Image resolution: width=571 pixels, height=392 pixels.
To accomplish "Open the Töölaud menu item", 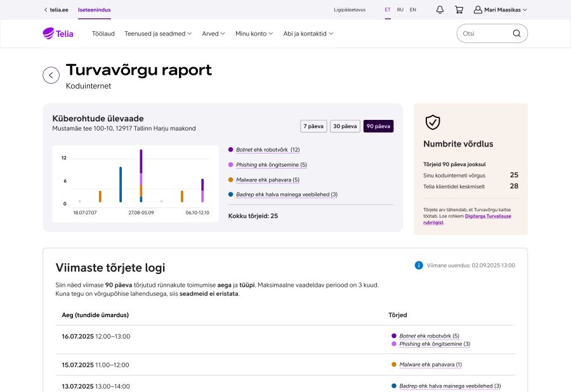I will coord(103,34).
